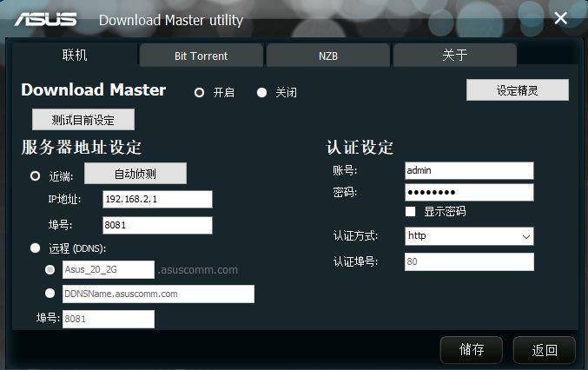Focus the IP地址 field showing 192.168.2.1
The height and width of the screenshot is (370, 588).
[x=157, y=199]
